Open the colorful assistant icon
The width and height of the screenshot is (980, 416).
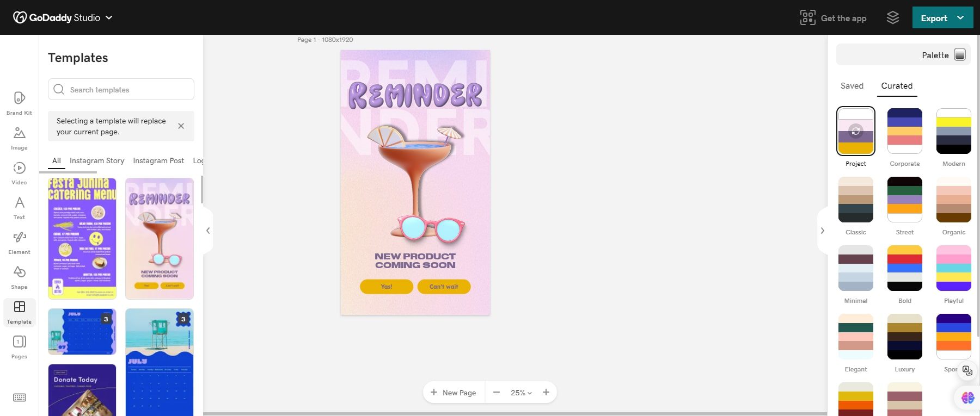pyautogui.click(x=967, y=398)
